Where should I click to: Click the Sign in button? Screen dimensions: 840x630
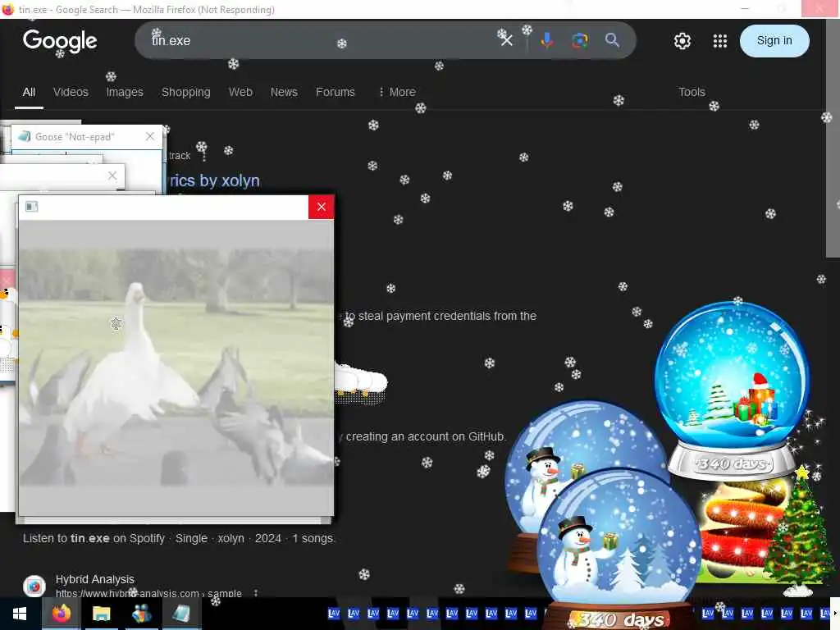(x=774, y=41)
